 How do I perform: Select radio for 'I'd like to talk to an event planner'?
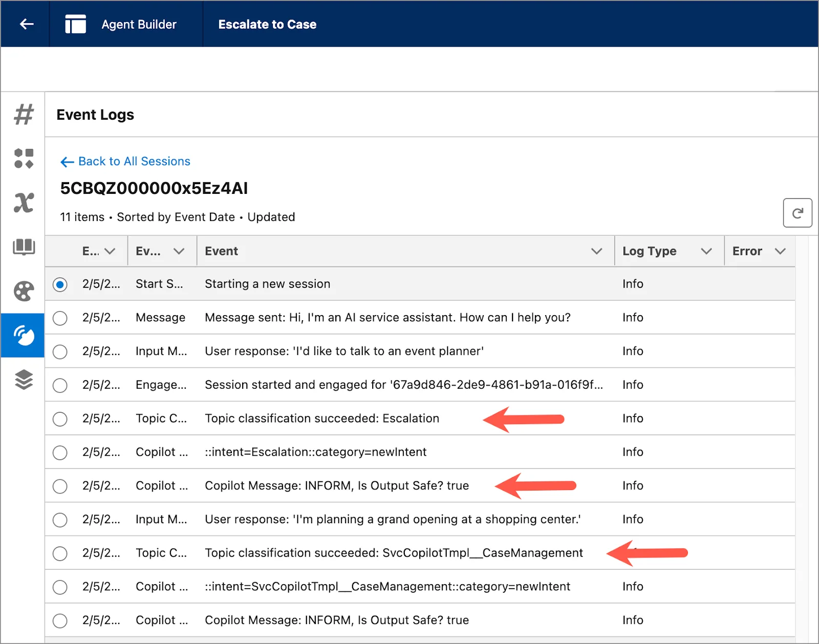[60, 351]
